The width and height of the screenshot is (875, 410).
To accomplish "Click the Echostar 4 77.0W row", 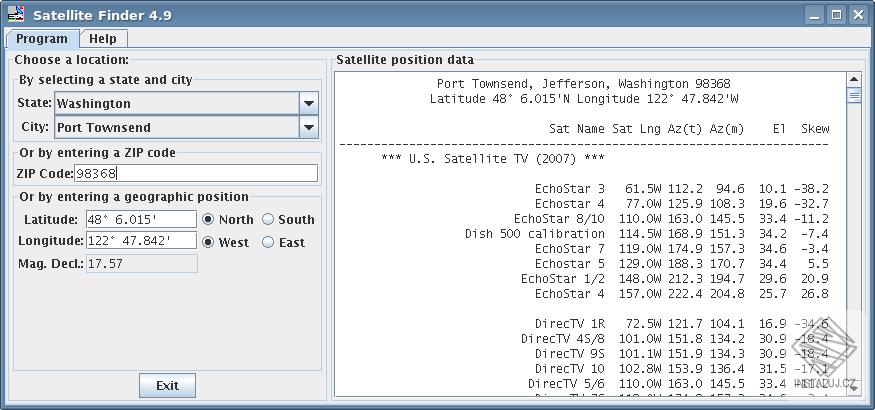I will 682,204.
